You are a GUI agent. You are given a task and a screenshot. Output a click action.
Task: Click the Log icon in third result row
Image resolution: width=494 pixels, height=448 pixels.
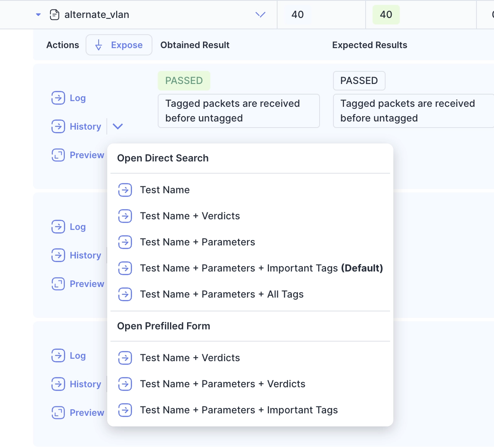tap(58, 355)
